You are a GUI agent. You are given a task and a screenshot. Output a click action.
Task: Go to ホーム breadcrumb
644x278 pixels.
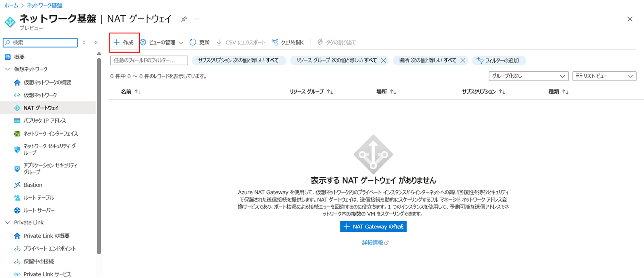(x=11, y=5)
